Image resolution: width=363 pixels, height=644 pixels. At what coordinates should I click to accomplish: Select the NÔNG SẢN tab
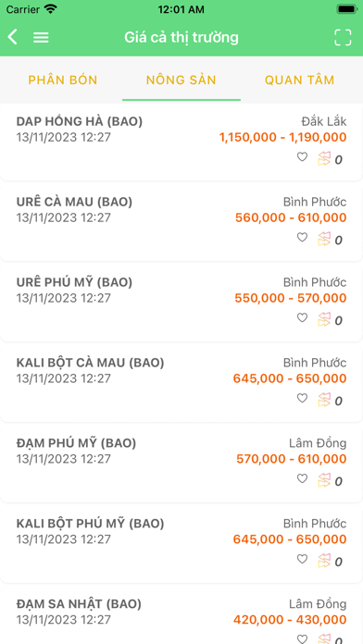coord(181,80)
